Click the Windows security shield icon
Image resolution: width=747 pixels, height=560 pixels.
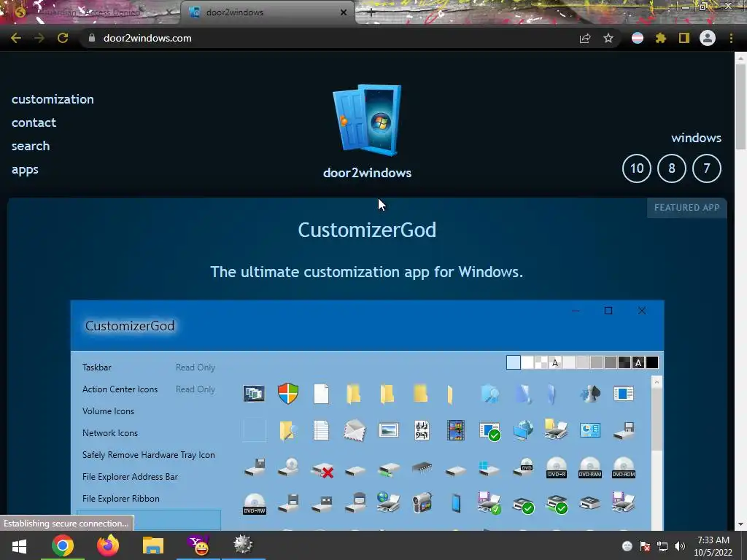click(288, 394)
